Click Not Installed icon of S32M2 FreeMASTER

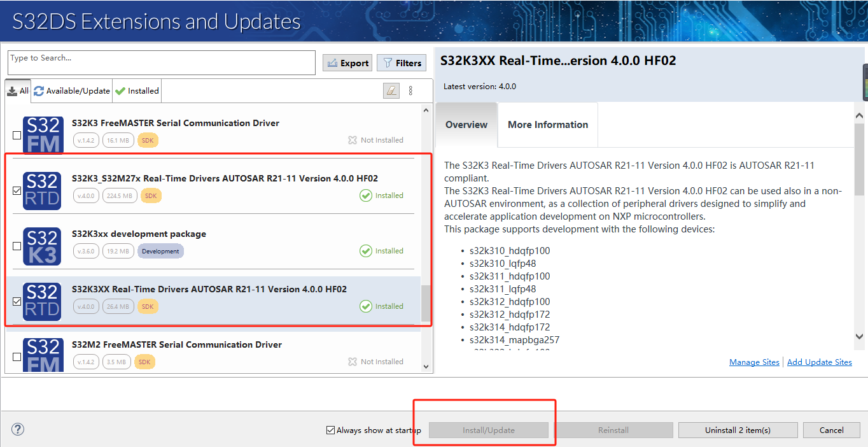point(353,362)
